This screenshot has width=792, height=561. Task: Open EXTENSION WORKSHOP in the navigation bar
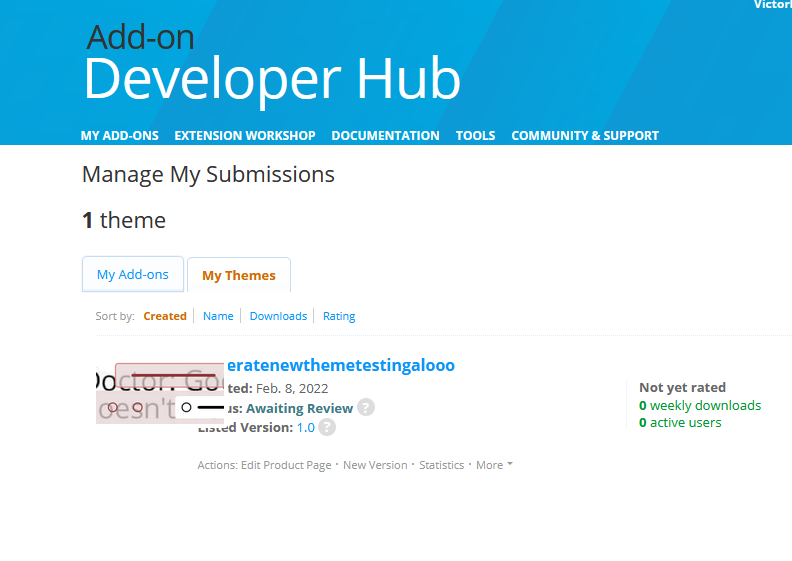click(x=245, y=135)
